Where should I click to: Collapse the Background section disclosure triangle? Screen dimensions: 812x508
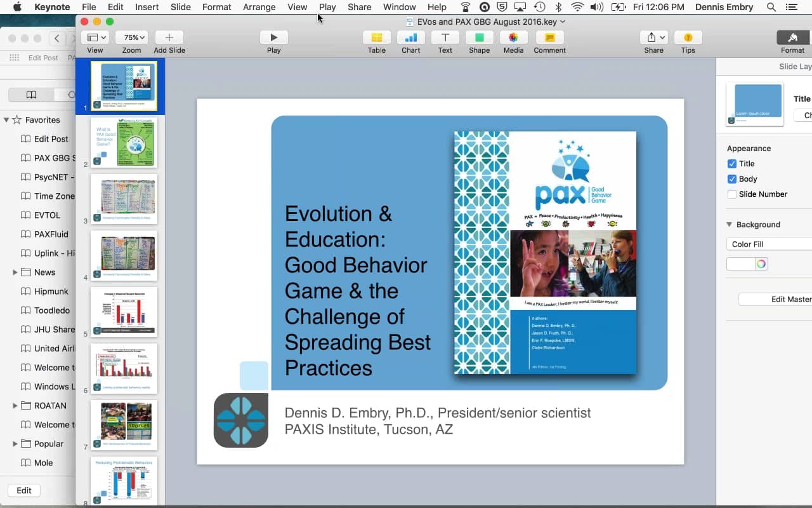[730, 224]
